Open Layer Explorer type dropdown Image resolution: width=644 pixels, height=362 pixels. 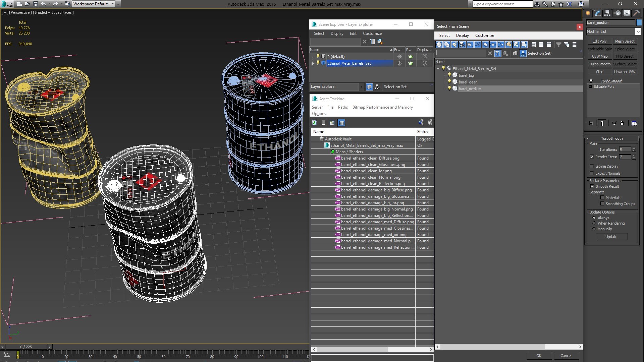pyautogui.click(x=361, y=87)
